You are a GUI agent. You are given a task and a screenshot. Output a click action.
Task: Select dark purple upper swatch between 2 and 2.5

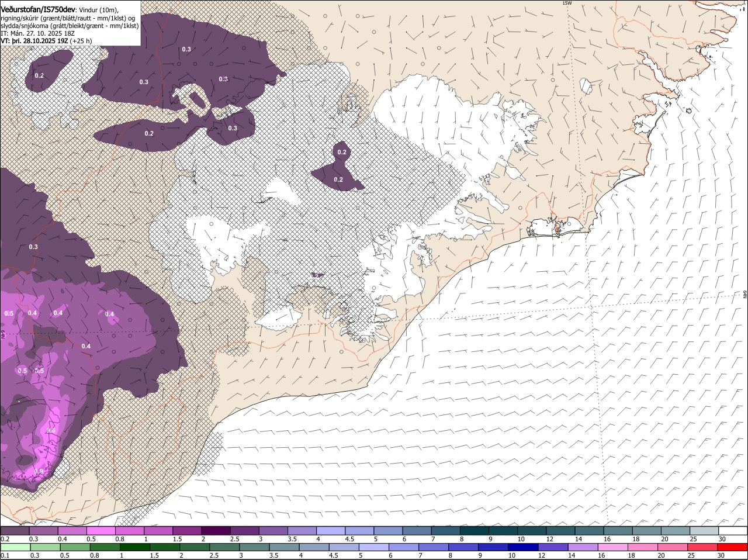pos(217,531)
